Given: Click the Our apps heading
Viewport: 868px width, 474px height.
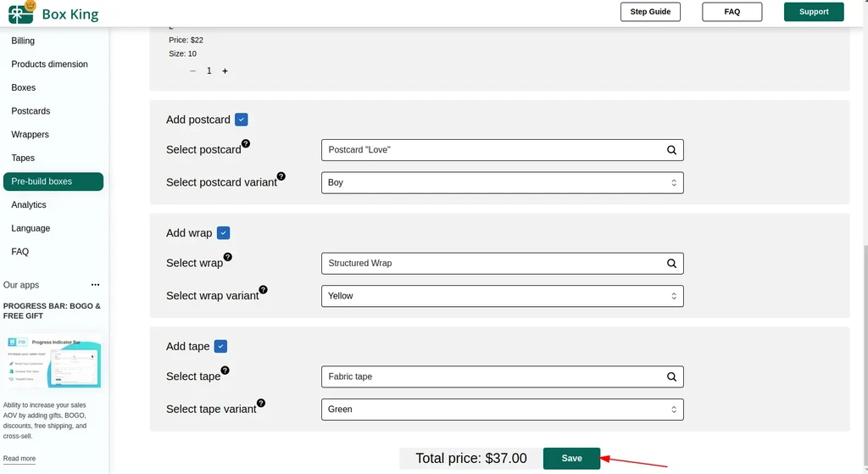Looking at the screenshot, I should click(x=21, y=285).
